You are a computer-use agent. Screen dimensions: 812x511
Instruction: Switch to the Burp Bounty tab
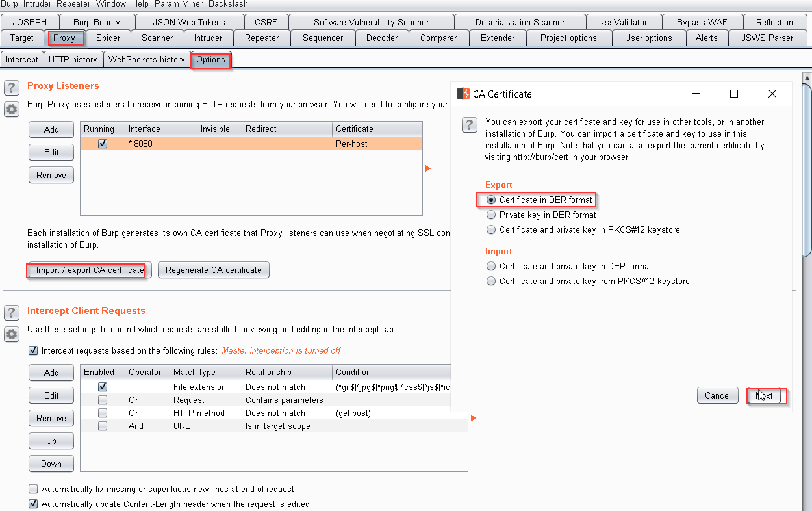(97, 22)
